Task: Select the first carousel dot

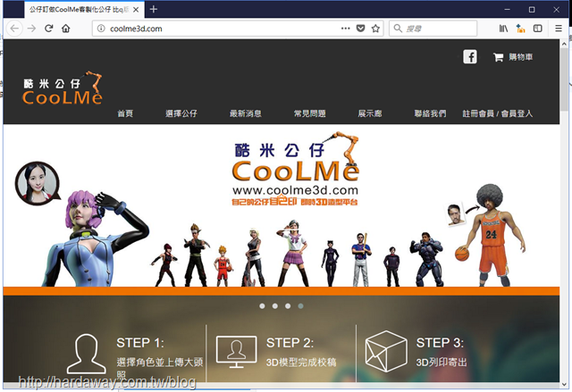Action: point(262,306)
